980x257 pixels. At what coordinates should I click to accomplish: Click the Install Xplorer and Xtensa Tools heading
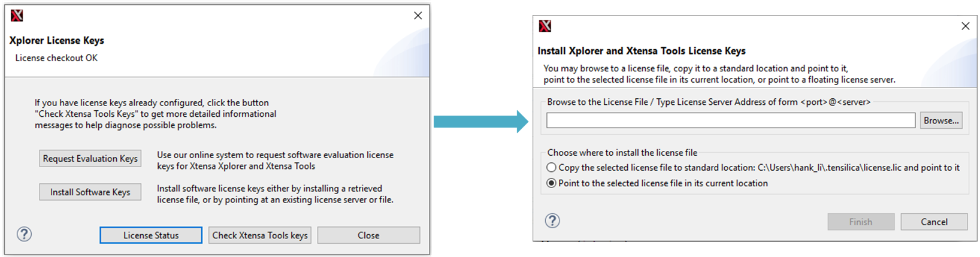click(642, 51)
